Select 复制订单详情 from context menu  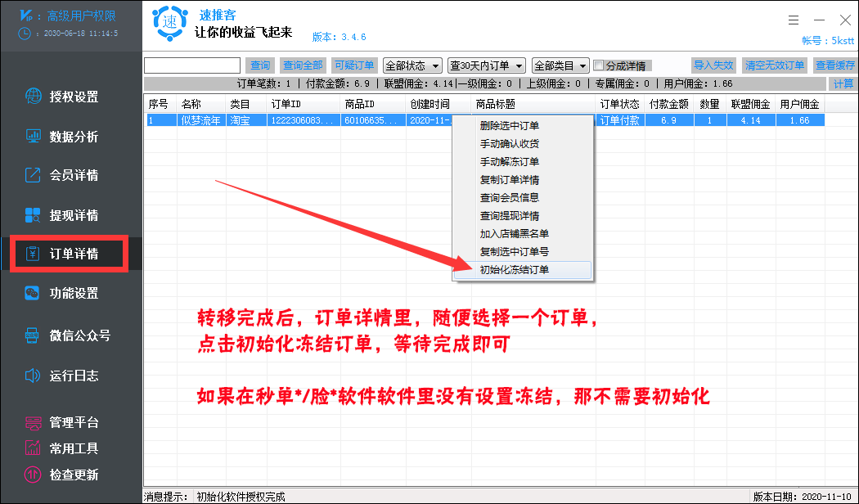coord(523,180)
